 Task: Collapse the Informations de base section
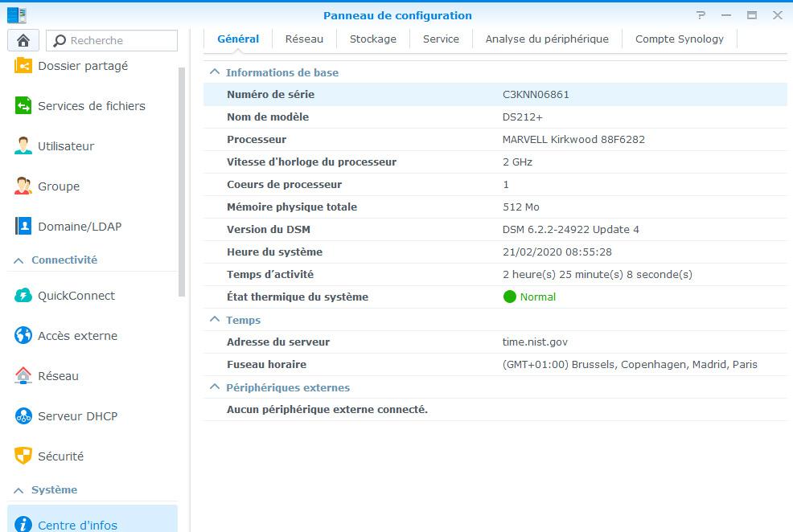pyautogui.click(x=215, y=72)
